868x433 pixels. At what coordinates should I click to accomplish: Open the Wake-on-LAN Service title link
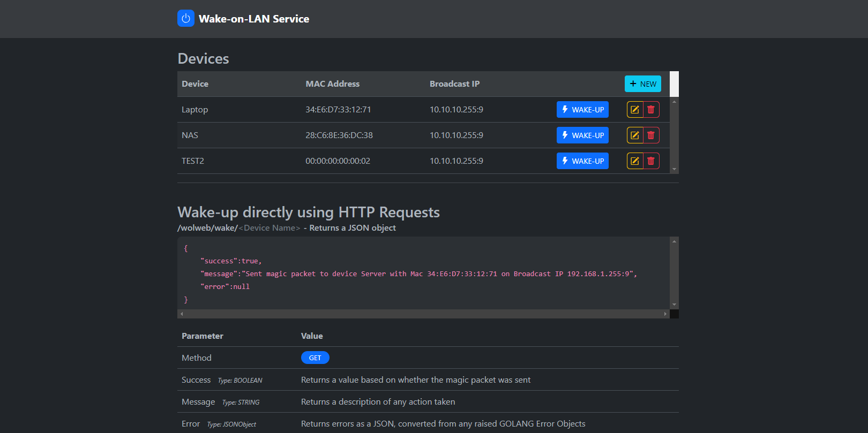click(254, 19)
